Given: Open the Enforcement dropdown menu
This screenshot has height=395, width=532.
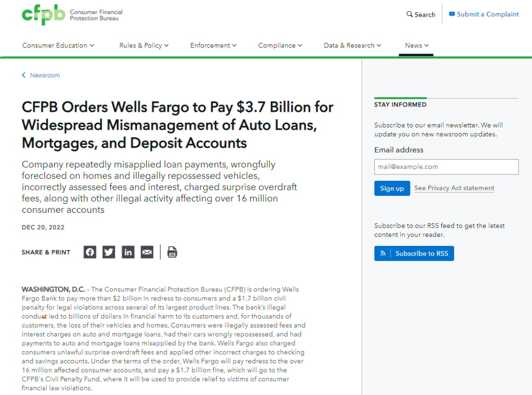Looking at the screenshot, I should tap(213, 45).
